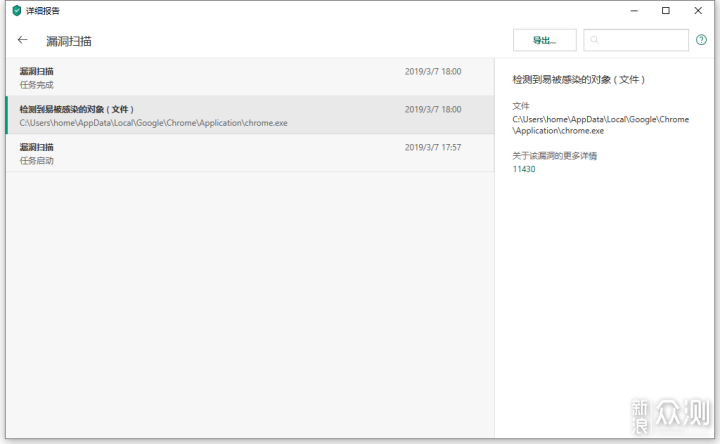Click the magnifier icon in the search box

(x=595, y=40)
